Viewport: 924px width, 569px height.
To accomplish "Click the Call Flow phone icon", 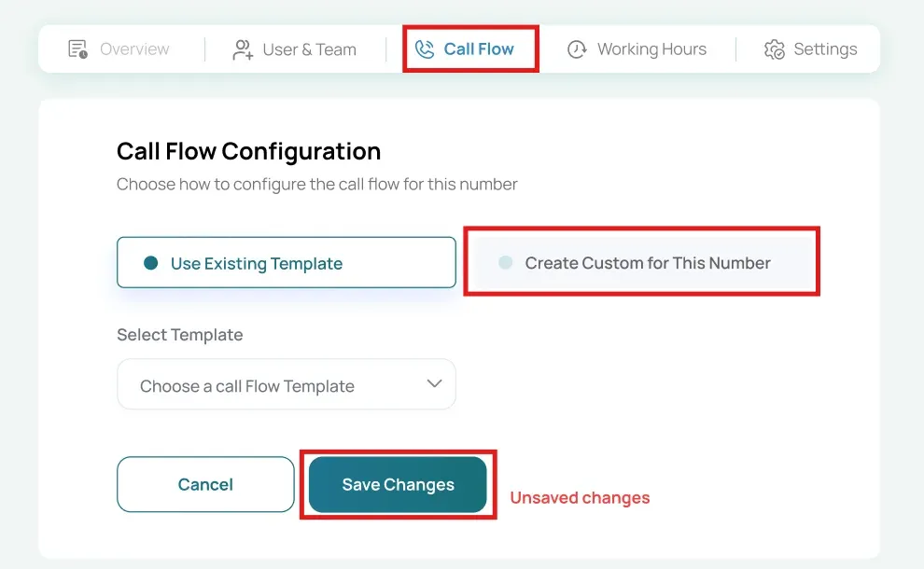I will (425, 49).
